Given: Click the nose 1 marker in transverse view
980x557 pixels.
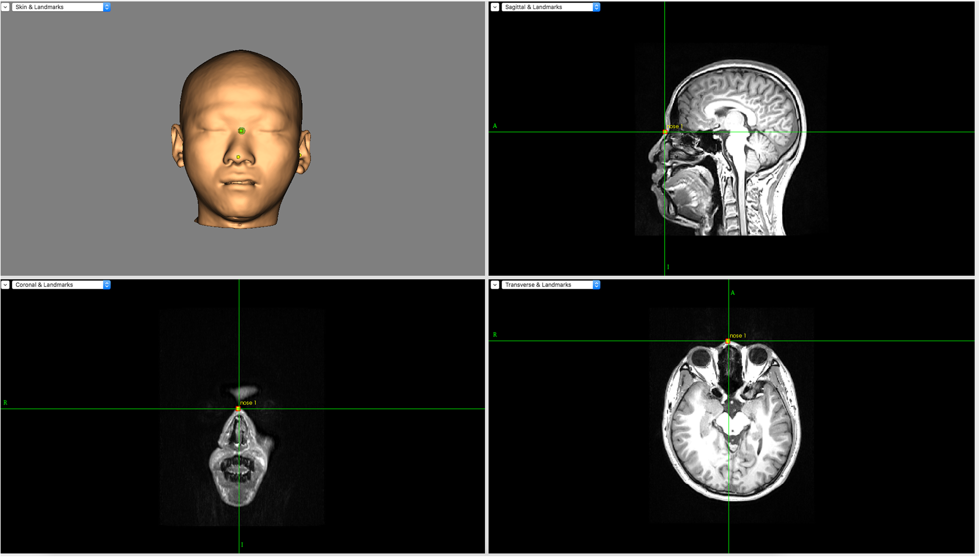Looking at the screenshot, I should [728, 341].
